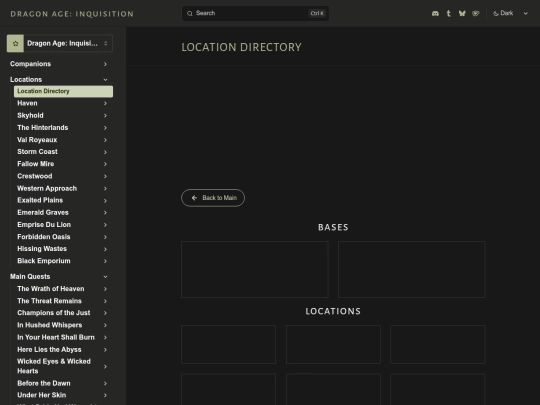This screenshot has height=405, width=540.
Task: Open the Tumblr link icon
Action: click(x=448, y=13)
